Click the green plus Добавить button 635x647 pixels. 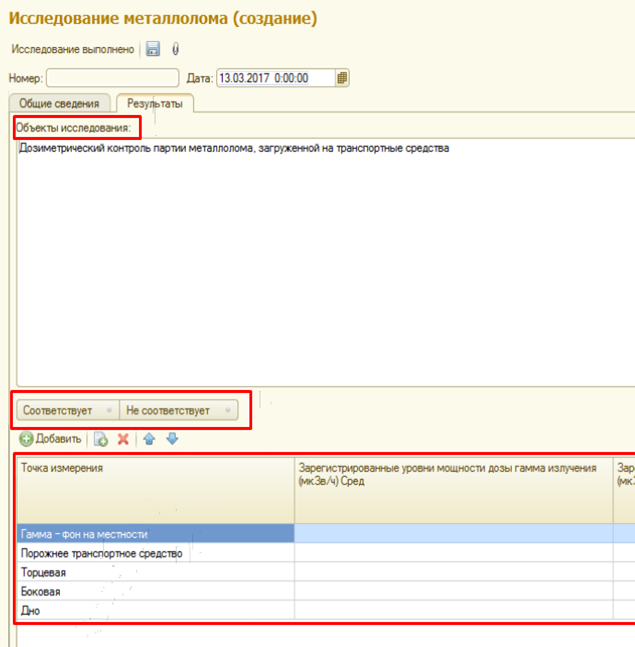[50, 439]
